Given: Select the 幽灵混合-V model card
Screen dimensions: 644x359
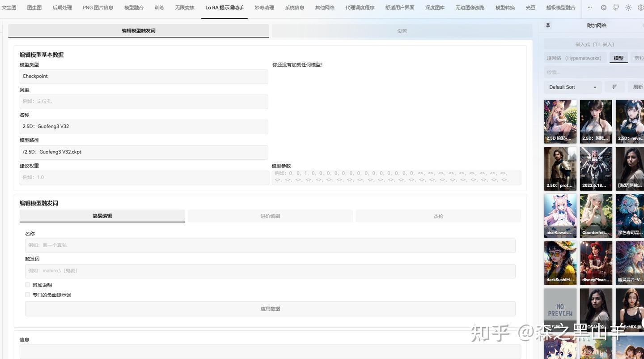Looking at the screenshot, I should (x=630, y=263).
